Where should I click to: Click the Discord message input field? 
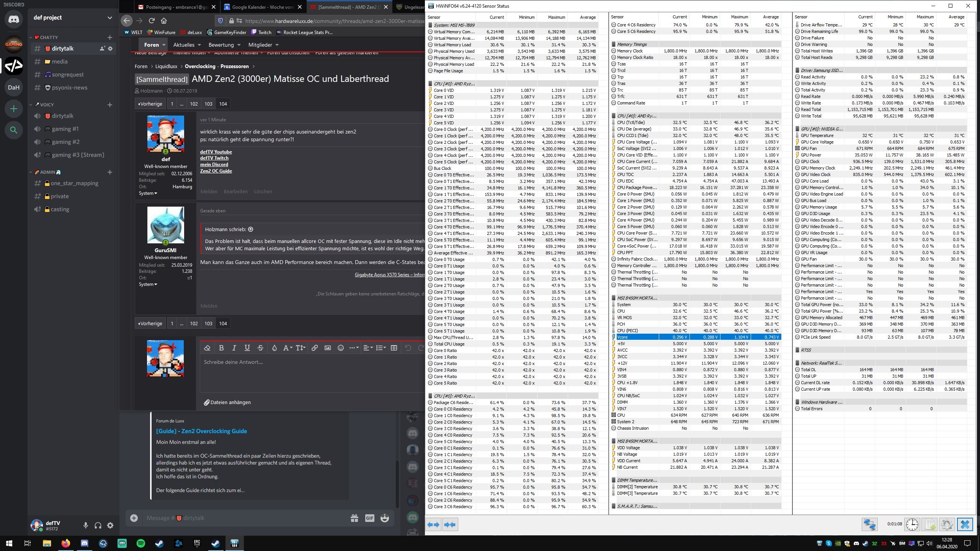point(245,518)
